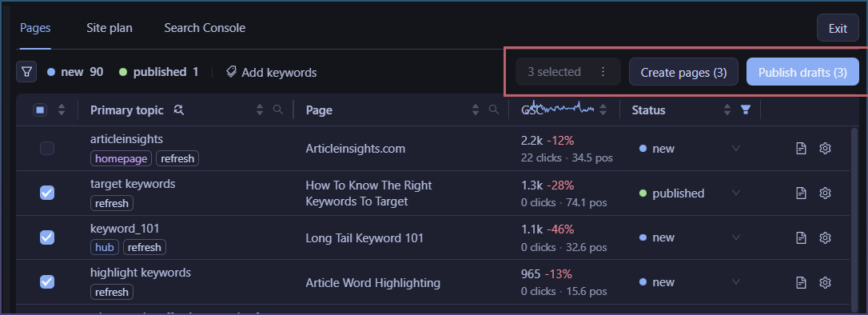Sort by the select-all checkbox column arrows
This screenshot has width=868, height=315.
pos(62,110)
